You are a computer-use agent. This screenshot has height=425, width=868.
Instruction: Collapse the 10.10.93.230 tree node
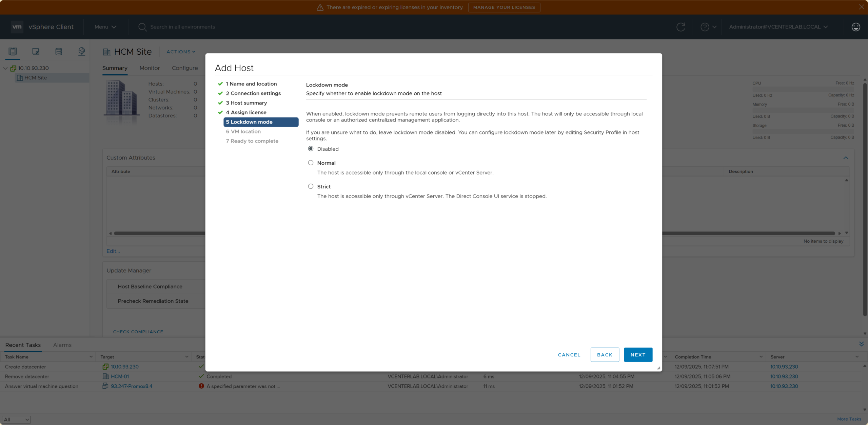pos(5,68)
